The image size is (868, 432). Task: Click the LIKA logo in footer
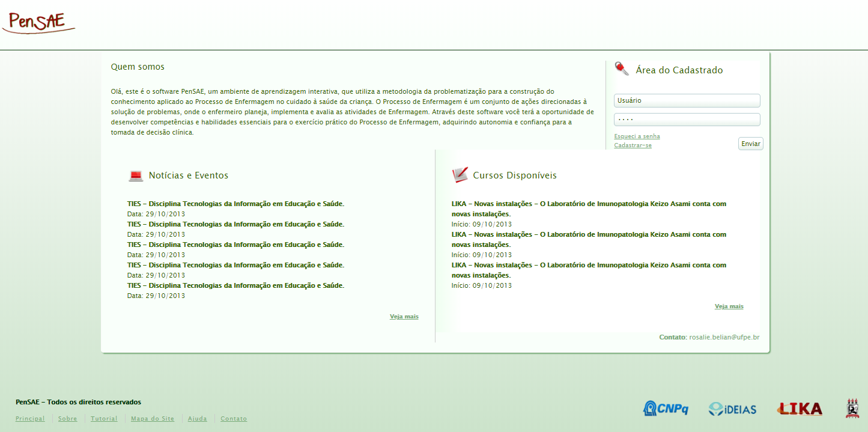pyautogui.click(x=800, y=409)
